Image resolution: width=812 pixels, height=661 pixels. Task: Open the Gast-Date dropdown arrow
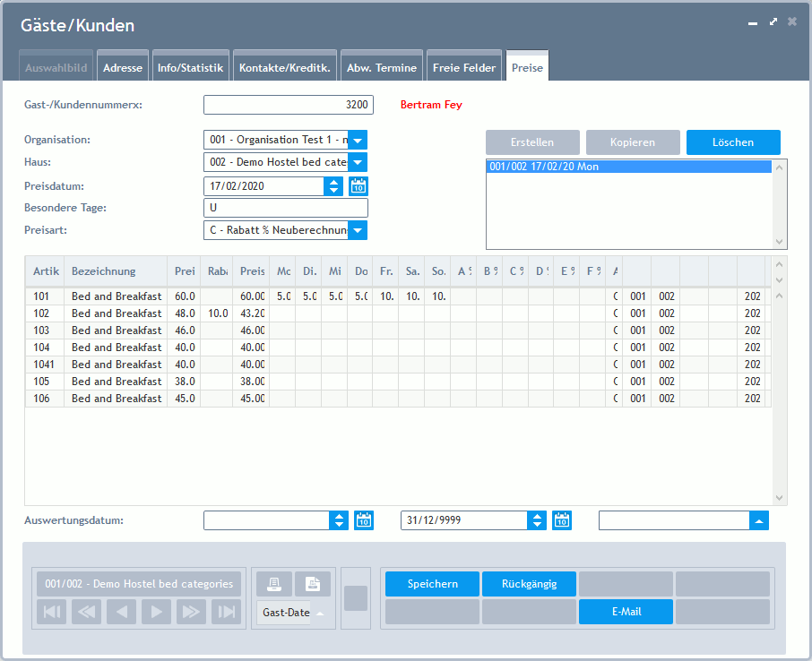320,613
